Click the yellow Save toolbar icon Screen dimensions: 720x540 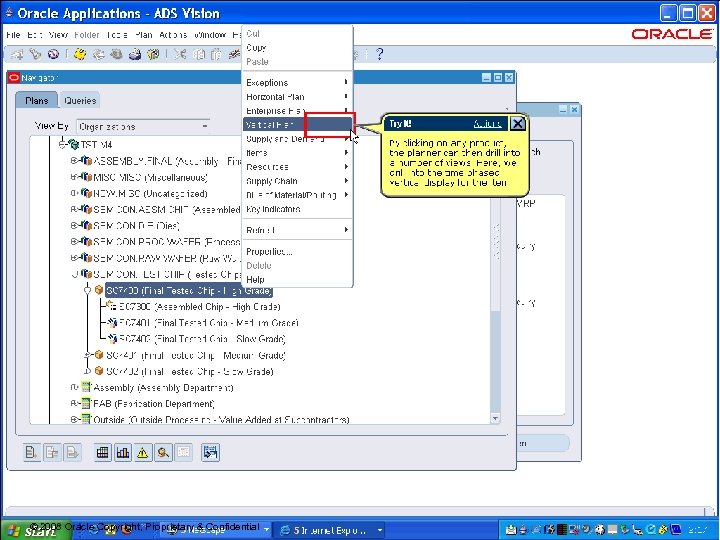pyautogui.click(x=80, y=54)
